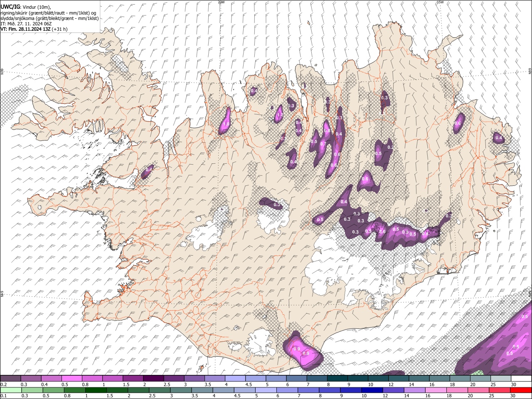Click the 0.2 snowfall value label on the map

pos(390,147)
